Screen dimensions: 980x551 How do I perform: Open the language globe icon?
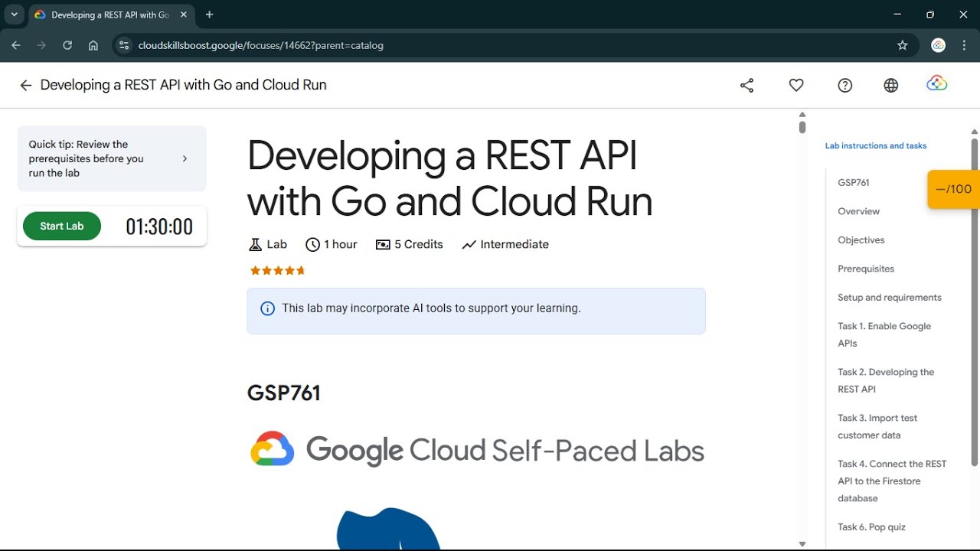click(891, 86)
